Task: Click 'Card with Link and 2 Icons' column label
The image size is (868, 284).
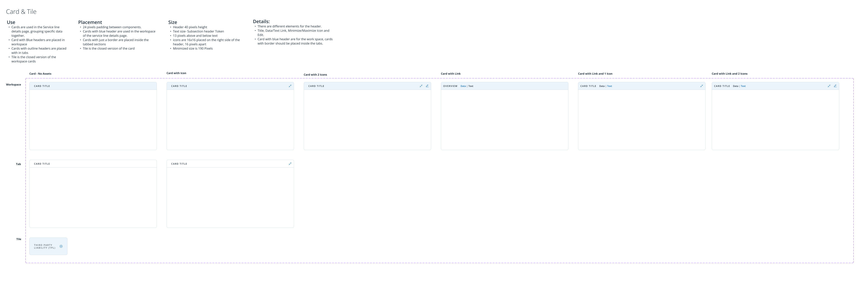Action: pyautogui.click(x=729, y=74)
